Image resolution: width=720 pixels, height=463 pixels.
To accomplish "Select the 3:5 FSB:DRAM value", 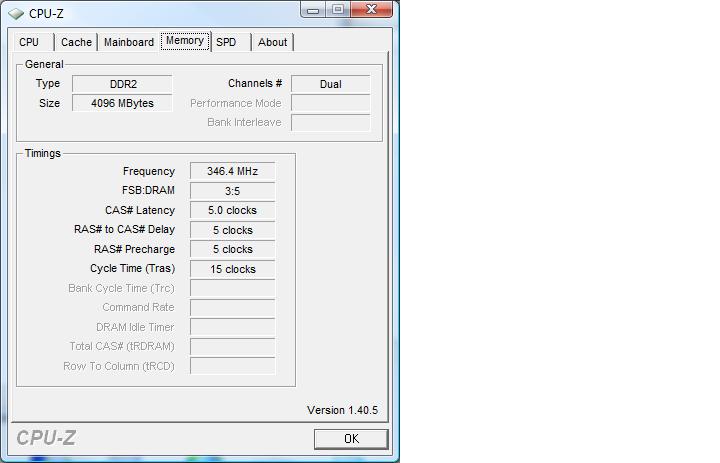I will coord(232,191).
